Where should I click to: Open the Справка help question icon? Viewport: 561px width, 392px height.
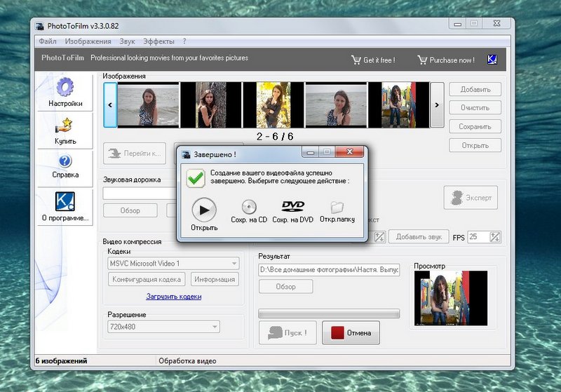click(x=65, y=161)
